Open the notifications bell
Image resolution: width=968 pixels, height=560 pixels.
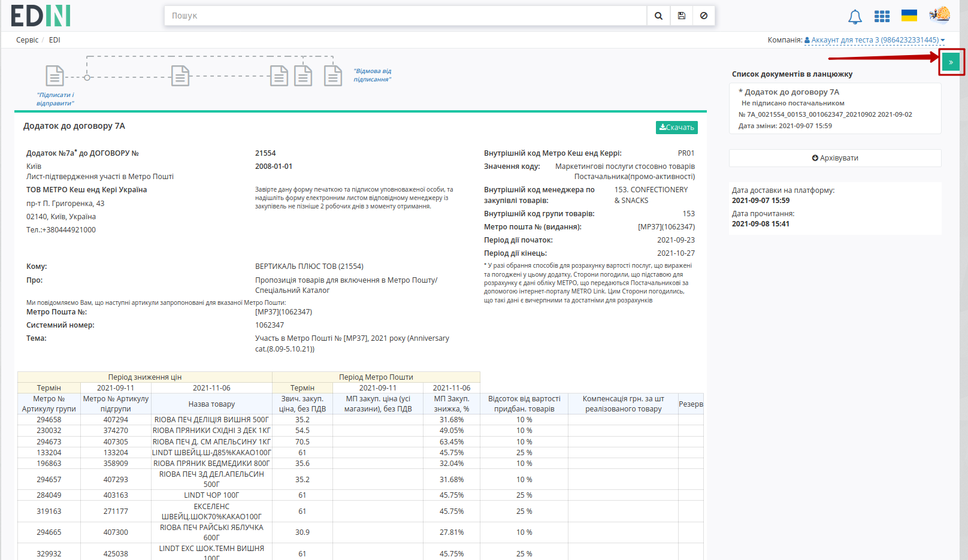click(x=855, y=17)
